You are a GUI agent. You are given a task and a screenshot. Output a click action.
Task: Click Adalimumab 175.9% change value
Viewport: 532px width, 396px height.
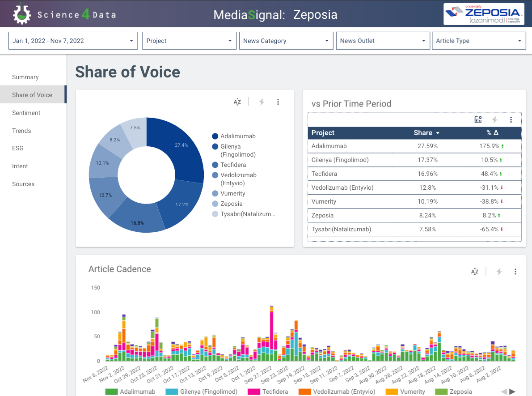pyautogui.click(x=489, y=146)
